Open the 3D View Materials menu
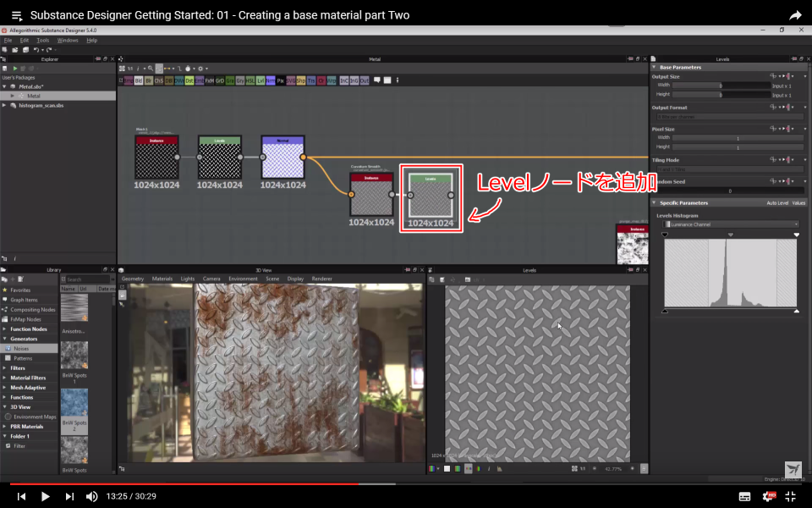This screenshot has width=812, height=508. click(162, 279)
